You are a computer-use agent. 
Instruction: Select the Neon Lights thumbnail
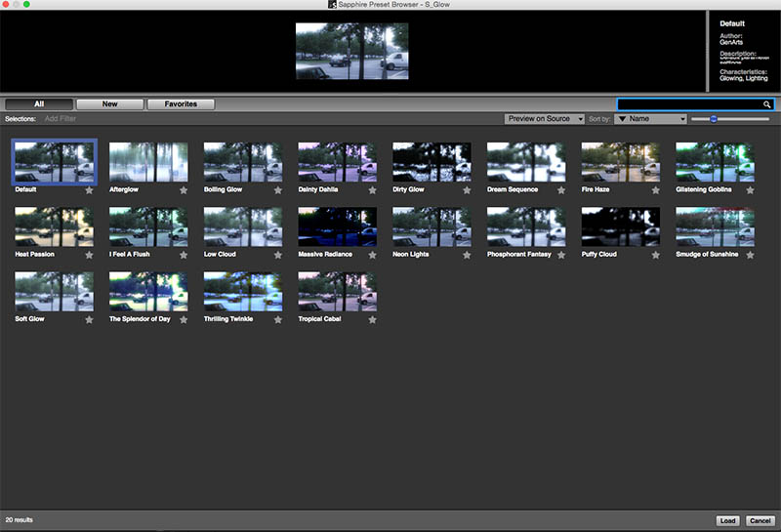click(x=432, y=226)
